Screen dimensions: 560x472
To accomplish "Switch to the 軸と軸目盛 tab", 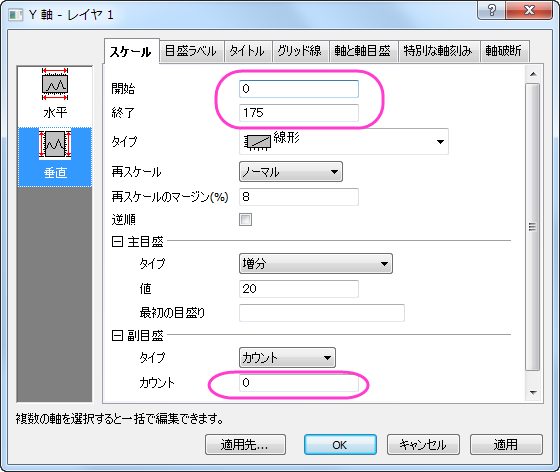I will coord(363,51).
